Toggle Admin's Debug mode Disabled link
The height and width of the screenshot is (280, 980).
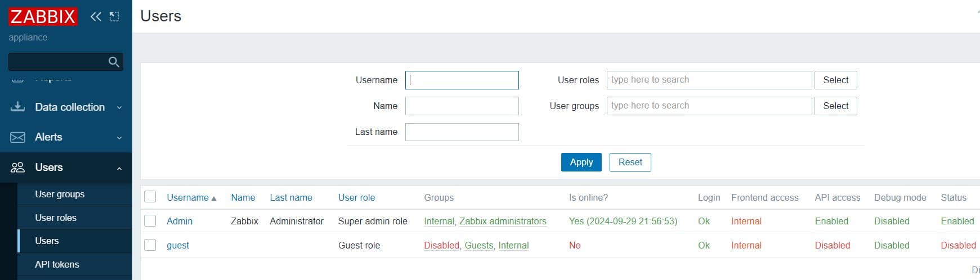[892, 221]
